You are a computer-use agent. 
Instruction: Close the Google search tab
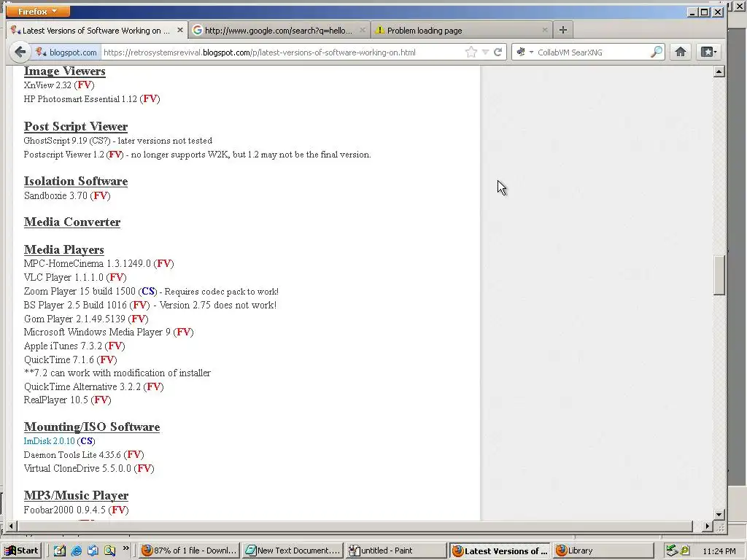[363, 30]
